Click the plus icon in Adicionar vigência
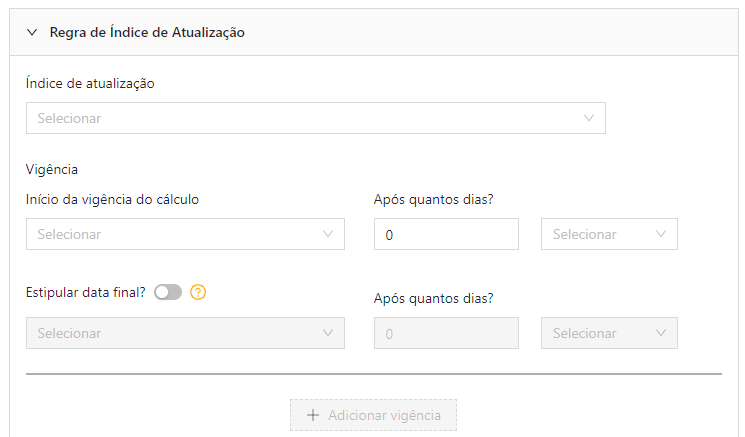 313,415
